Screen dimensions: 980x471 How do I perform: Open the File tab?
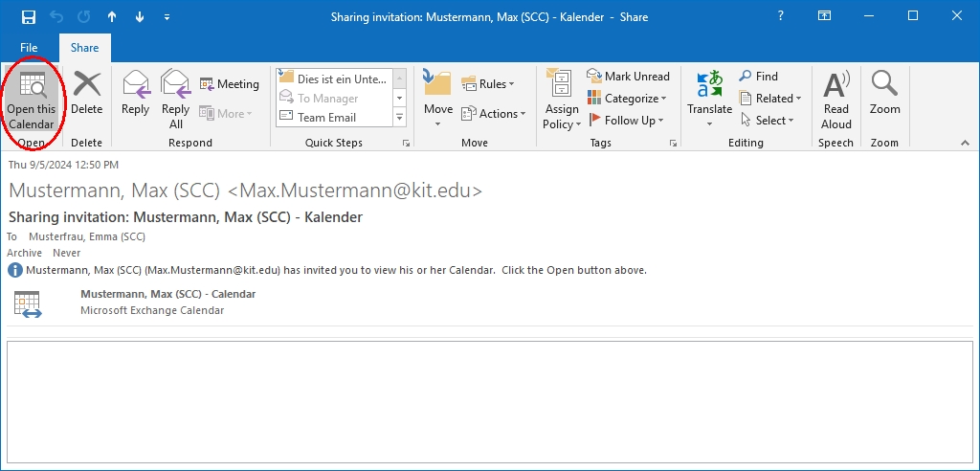click(29, 48)
